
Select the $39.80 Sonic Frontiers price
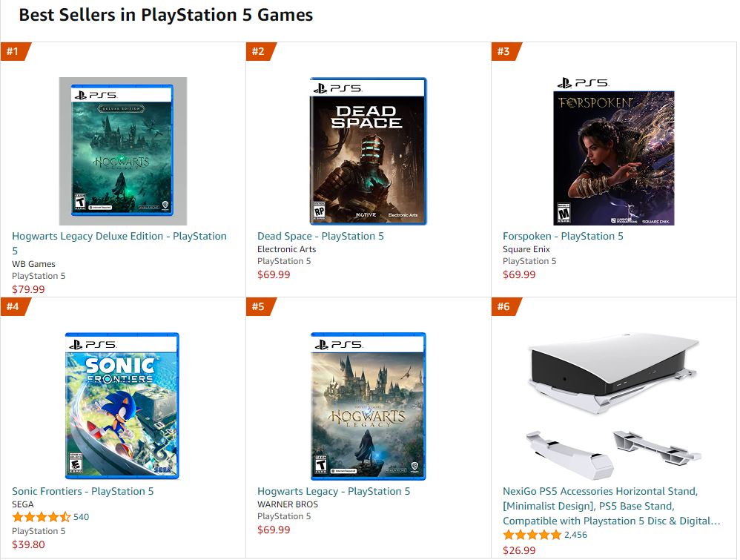point(28,544)
